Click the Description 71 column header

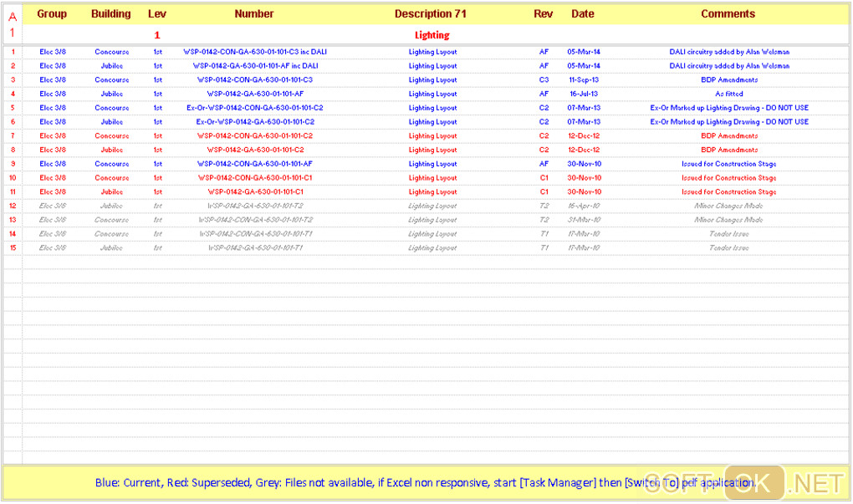click(x=431, y=14)
